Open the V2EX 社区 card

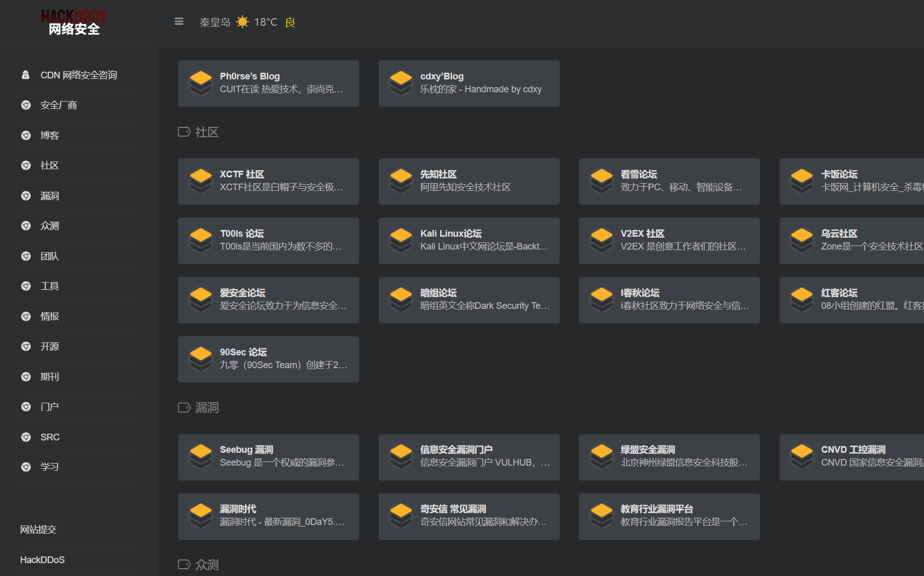(669, 241)
